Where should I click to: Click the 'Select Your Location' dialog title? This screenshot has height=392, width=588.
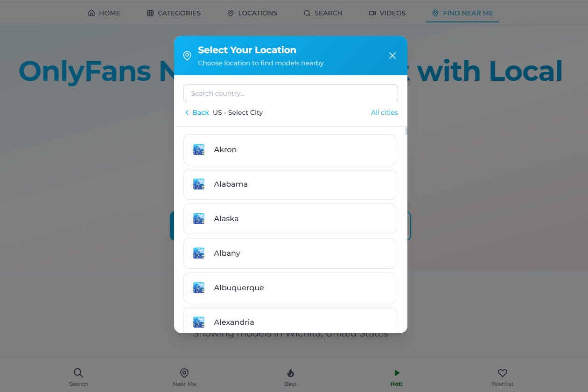coord(247,50)
